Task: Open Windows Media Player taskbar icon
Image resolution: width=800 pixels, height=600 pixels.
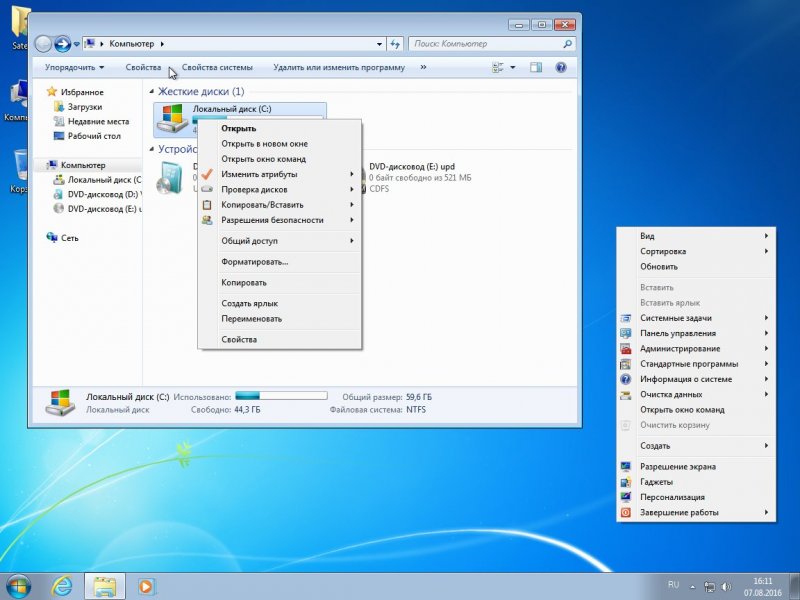Action: click(x=146, y=586)
